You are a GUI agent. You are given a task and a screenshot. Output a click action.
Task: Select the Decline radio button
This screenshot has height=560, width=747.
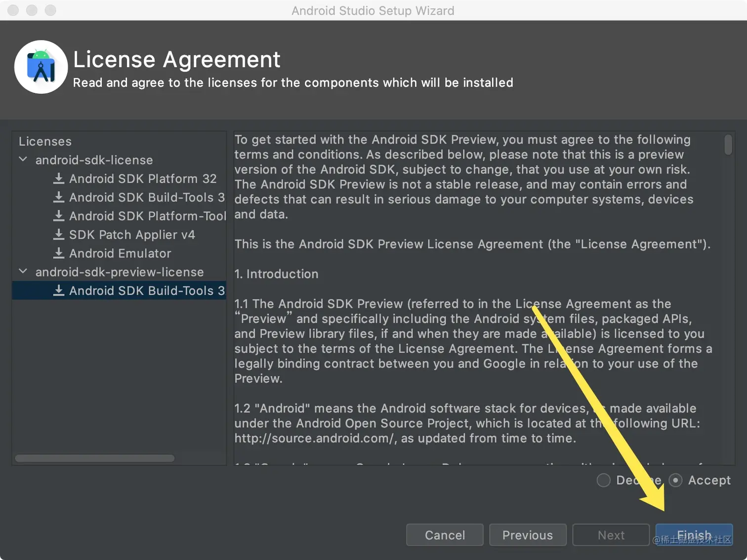point(603,480)
